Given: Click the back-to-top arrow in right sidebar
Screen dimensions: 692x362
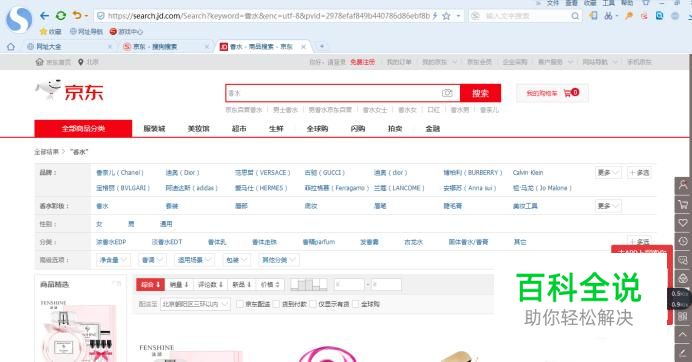Looking at the screenshot, I should (683, 335).
